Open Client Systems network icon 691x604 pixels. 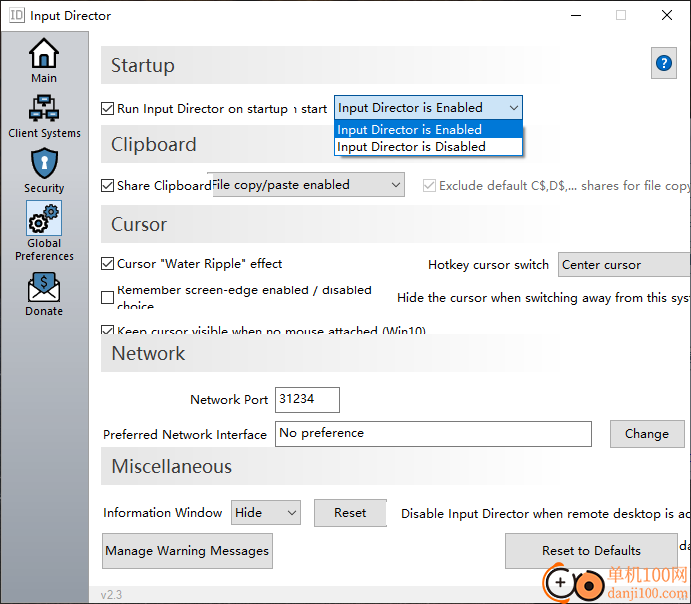point(44,108)
